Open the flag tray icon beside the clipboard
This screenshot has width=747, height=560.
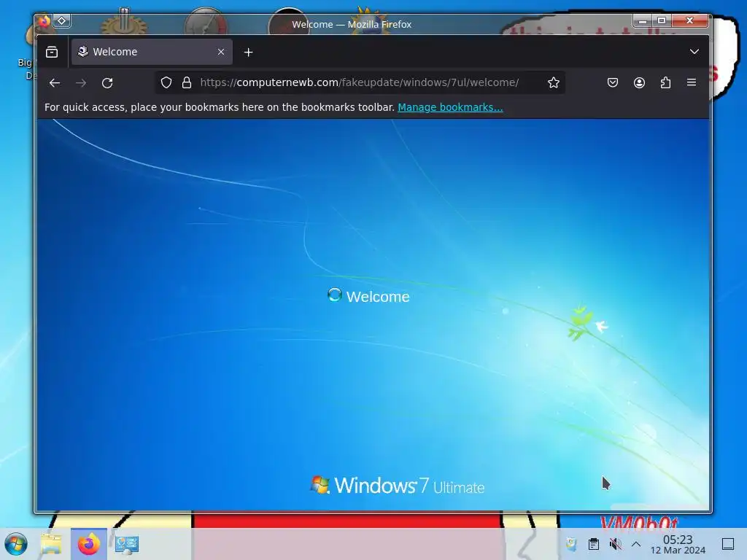571,544
